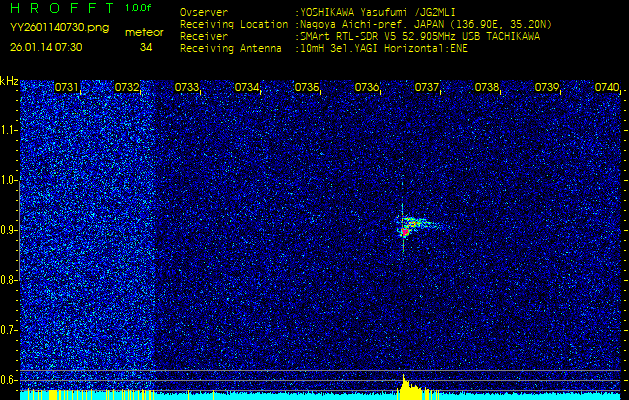This screenshot has width=629, height=400.
Task: Click the 26.01.14 07:30 date stamp
Action: [46, 46]
